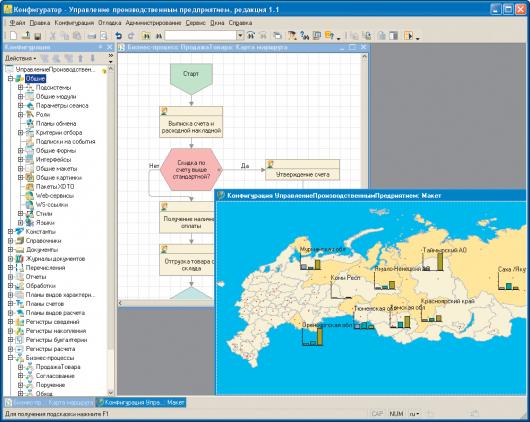Click the Open file toolbar icon

click(26, 36)
